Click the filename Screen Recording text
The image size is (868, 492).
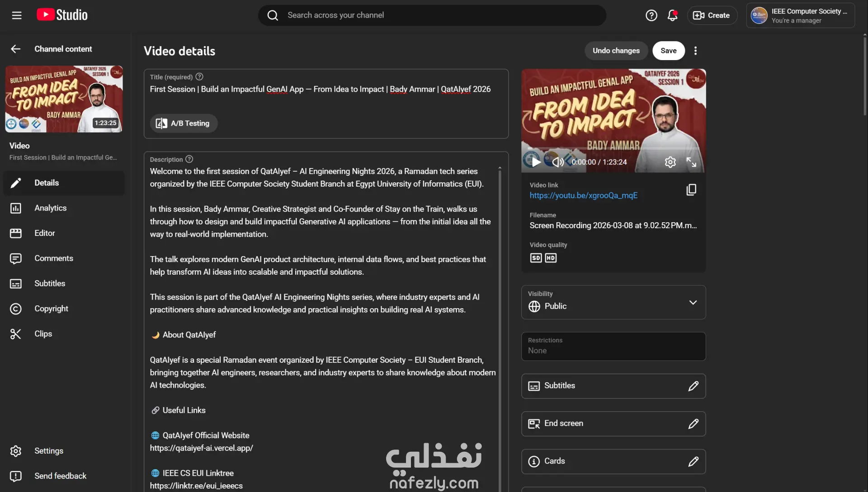click(x=613, y=225)
